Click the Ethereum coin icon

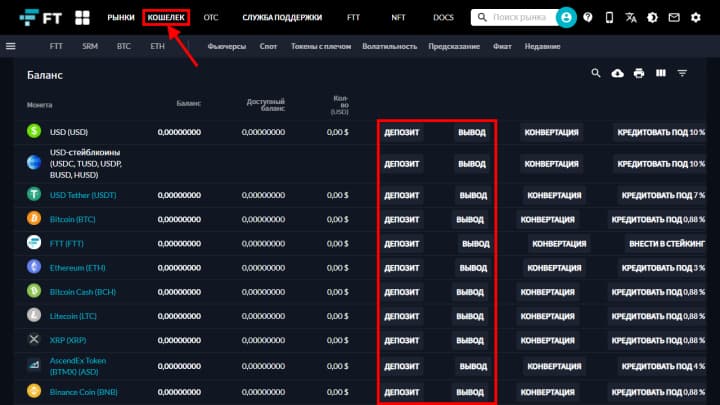(34, 267)
